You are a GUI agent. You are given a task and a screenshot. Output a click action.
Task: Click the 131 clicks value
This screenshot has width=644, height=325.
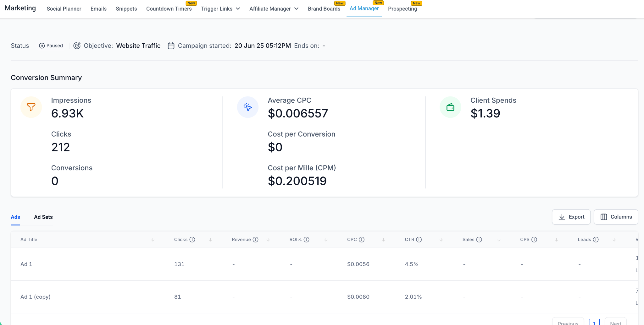[x=179, y=264]
